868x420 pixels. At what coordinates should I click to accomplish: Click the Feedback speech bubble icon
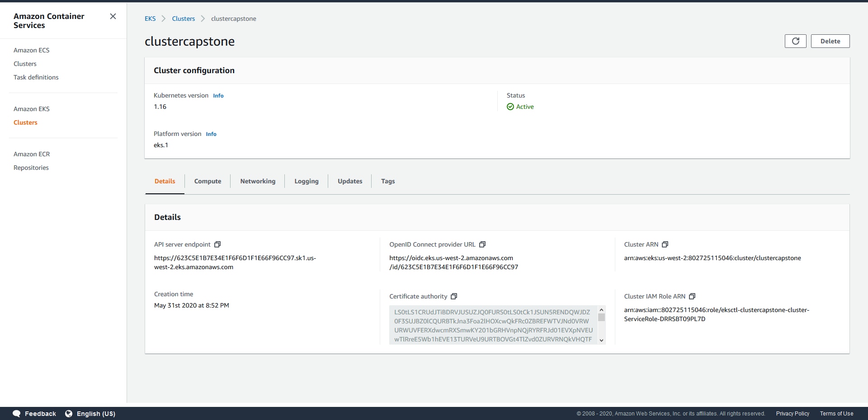click(17, 414)
